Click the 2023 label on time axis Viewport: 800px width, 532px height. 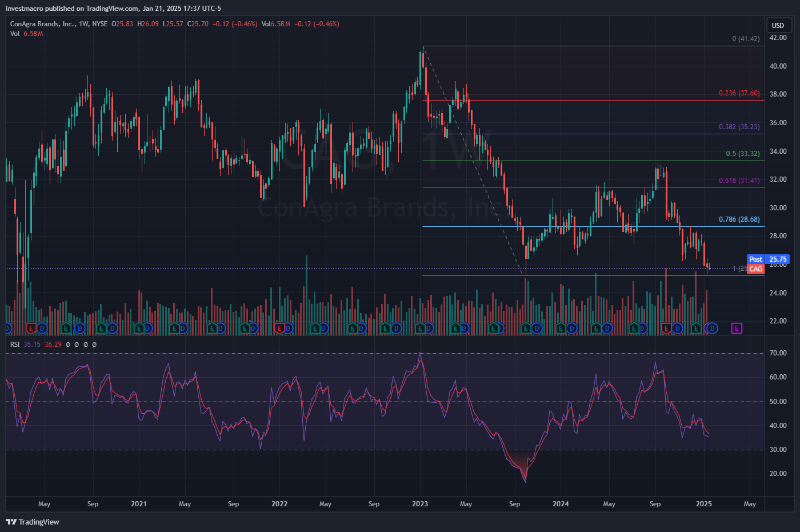coord(420,504)
